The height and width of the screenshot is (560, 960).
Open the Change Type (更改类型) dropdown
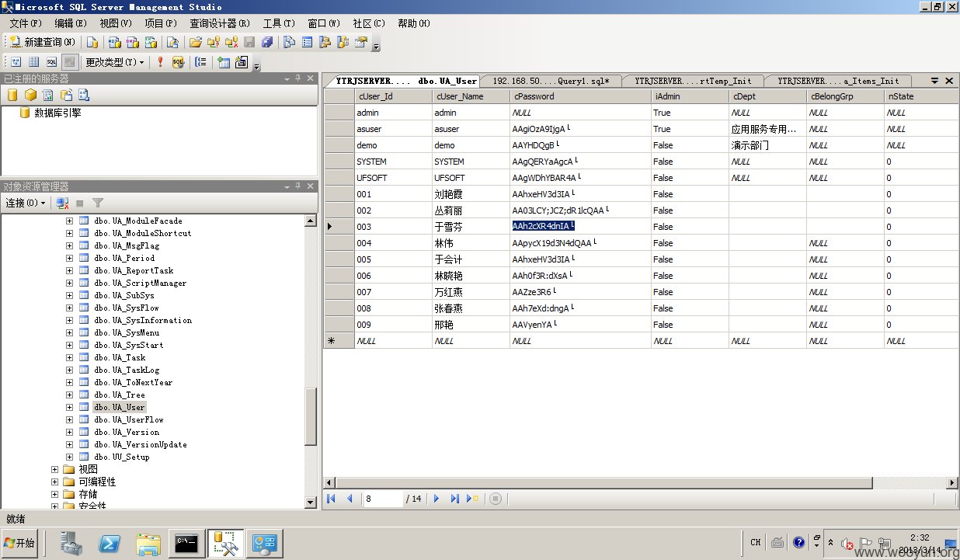(x=115, y=62)
